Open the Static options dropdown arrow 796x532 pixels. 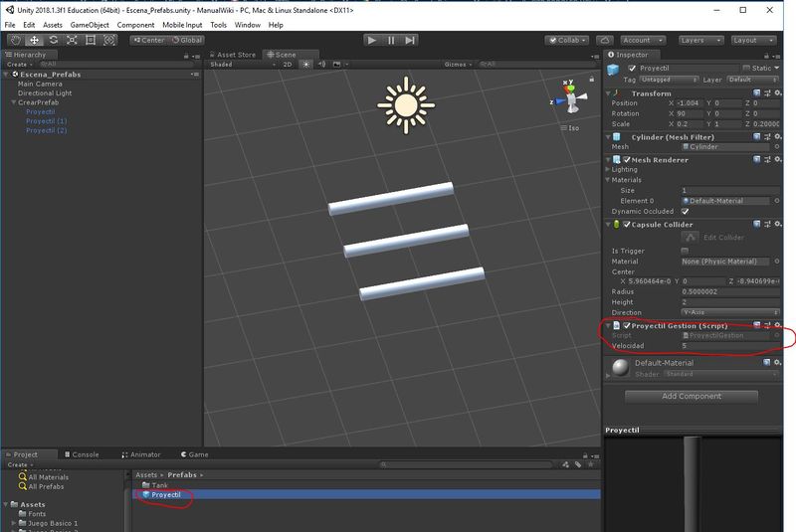click(777, 68)
